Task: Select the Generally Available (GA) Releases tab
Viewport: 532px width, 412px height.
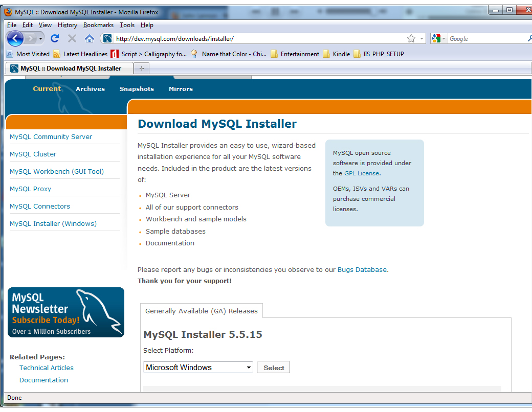Action: pos(201,311)
